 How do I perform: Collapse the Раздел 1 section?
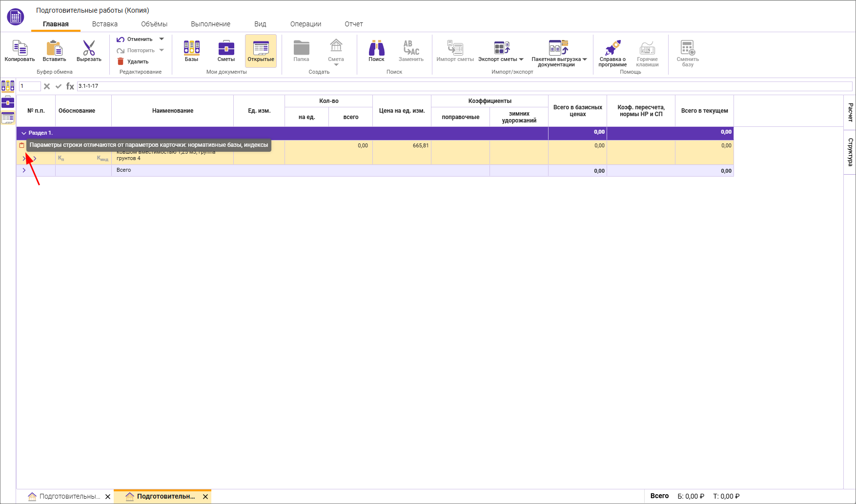(x=24, y=133)
